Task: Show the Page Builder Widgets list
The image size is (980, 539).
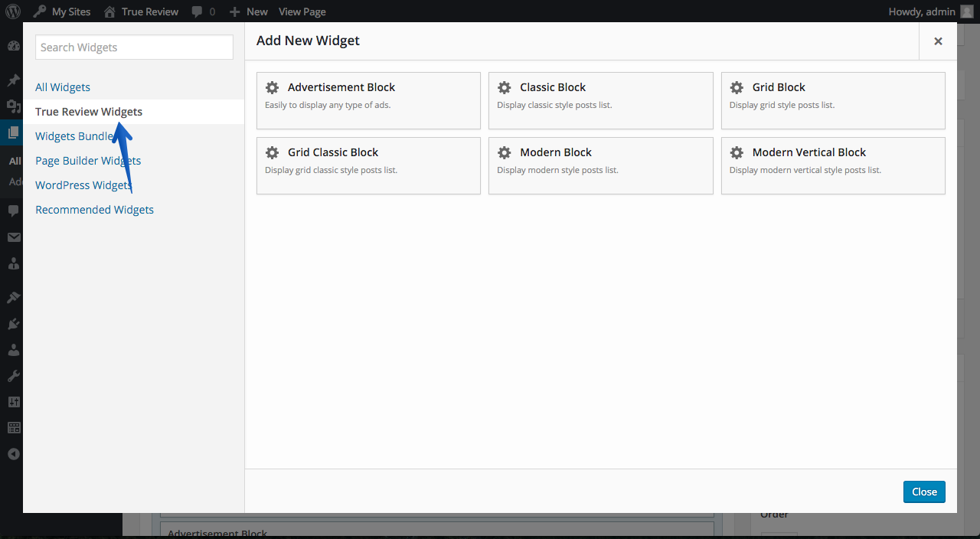Action: [x=88, y=161]
